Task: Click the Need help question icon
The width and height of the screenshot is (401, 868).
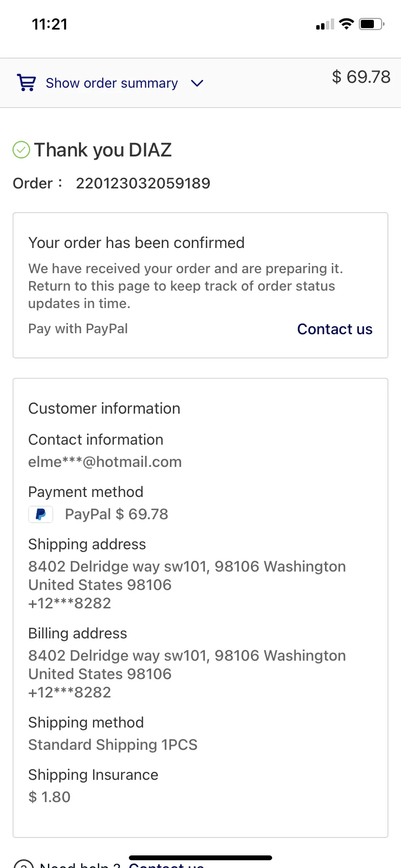Action: (x=23, y=864)
